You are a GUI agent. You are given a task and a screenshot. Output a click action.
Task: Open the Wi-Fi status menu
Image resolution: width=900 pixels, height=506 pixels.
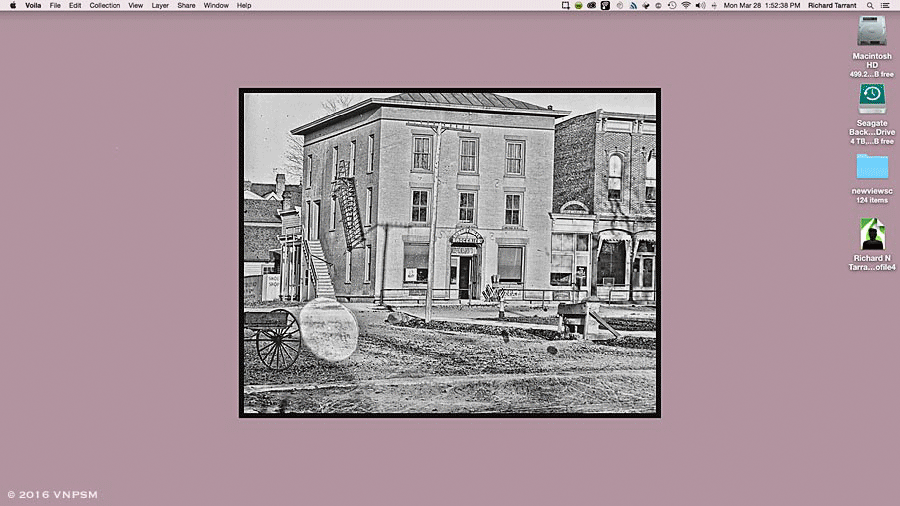pos(685,5)
